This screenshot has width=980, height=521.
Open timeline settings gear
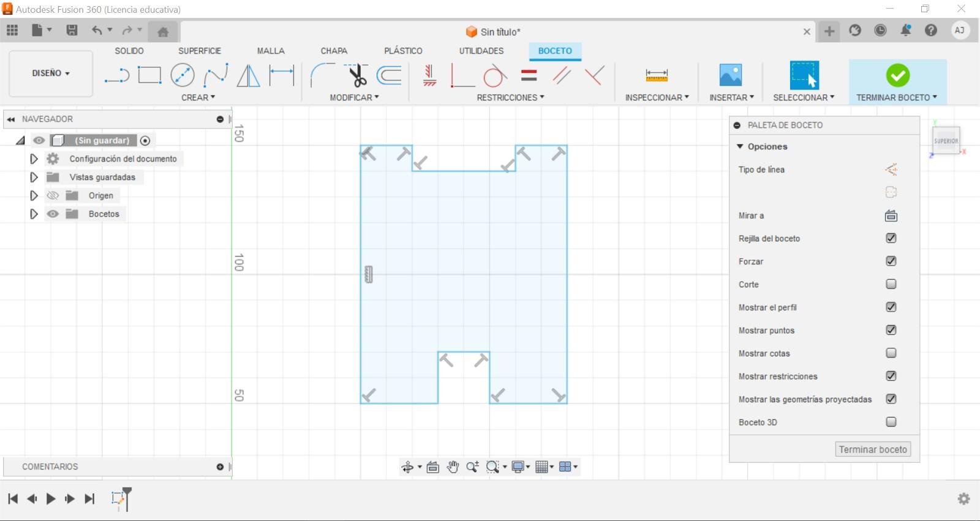point(963,498)
